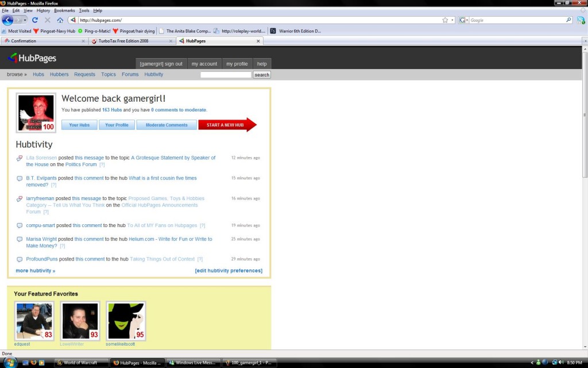Click the comment bubble icon beside compu-smart's entry

point(20,225)
